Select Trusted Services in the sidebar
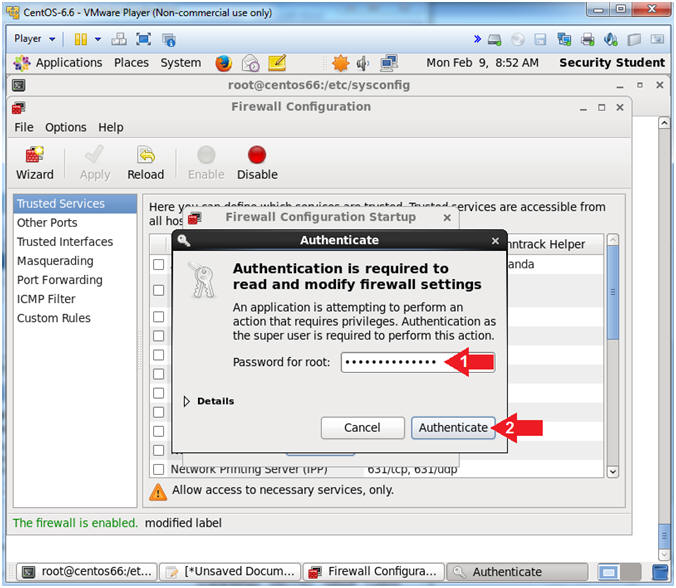This screenshot has width=676, height=588. point(75,203)
